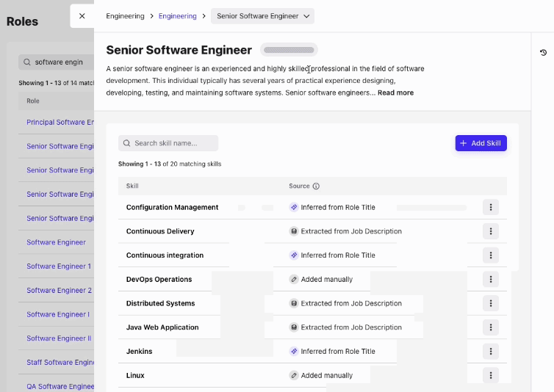Open Software Engineer role
554x392 pixels.
click(x=56, y=242)
